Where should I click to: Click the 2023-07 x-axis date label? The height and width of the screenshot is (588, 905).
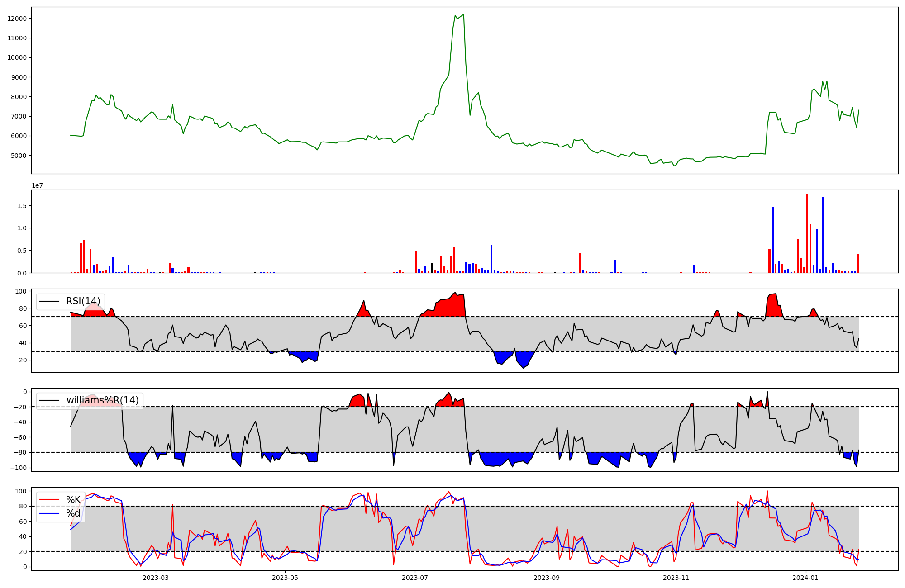coord(415,578)
